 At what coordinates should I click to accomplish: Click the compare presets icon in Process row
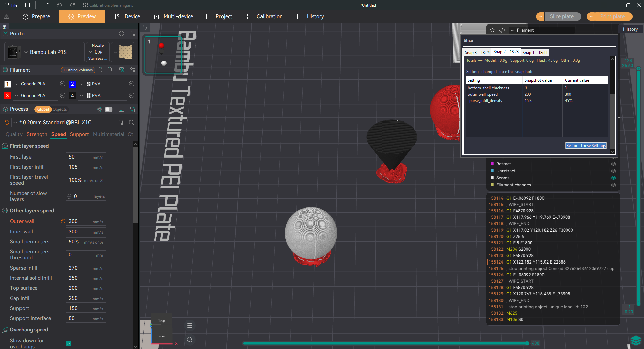tap(133, 109)
